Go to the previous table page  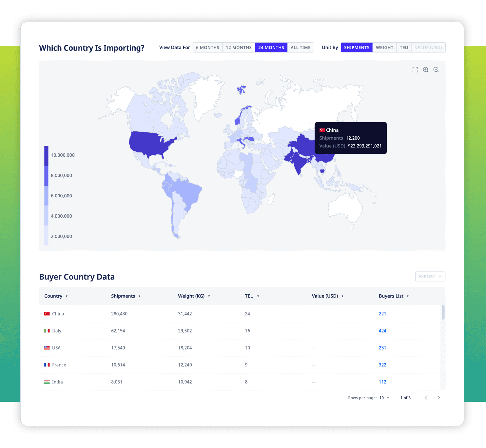pos(426,398)
